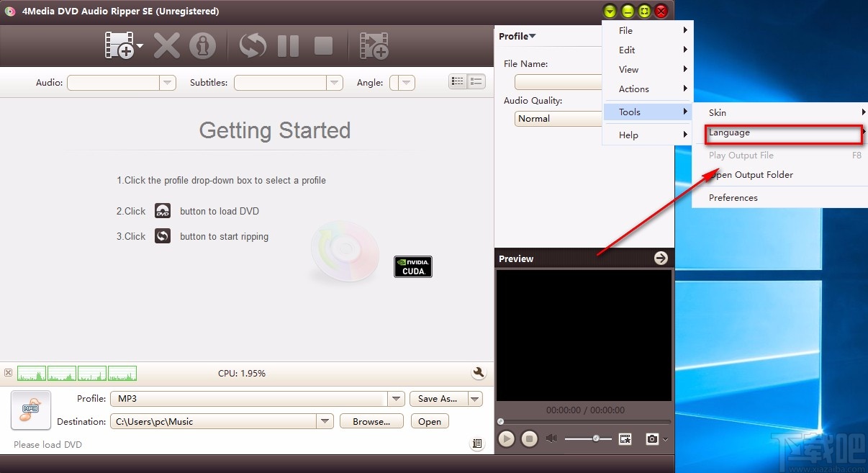Click the Start Ripping circular-arrows icon
Image resolution: width=868 pixels, height=473 pixels.
(253, 45)
